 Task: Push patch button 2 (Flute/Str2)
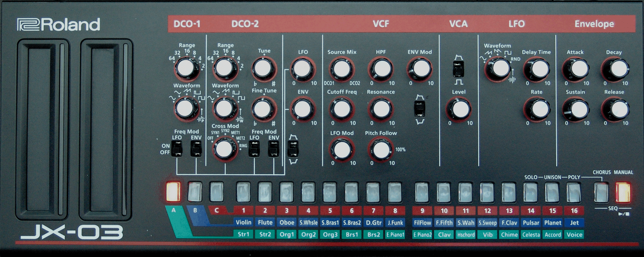click(265, 192)
